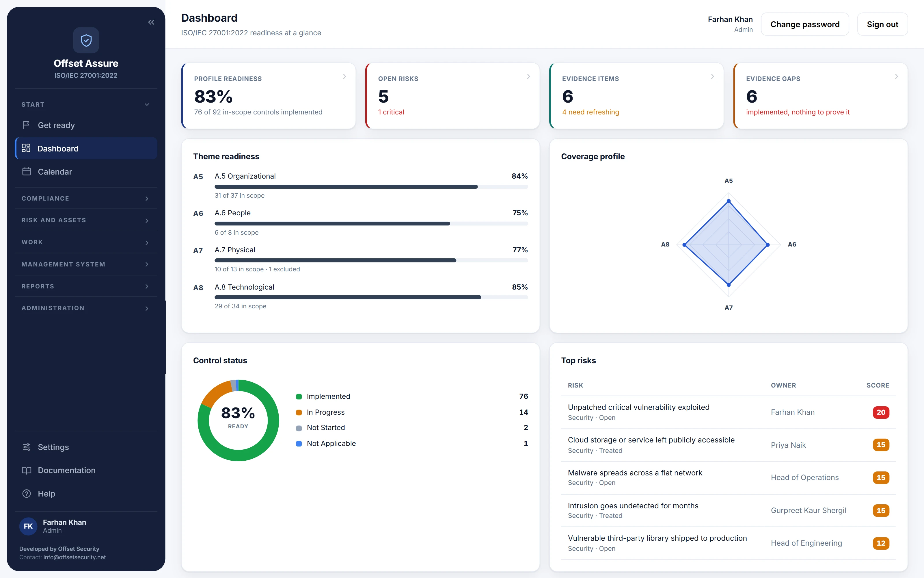Image resolution: width=924 pixels, height=578 pixels.
Task: Expand the ADMINISTRATION section
Action: point(86,308)
